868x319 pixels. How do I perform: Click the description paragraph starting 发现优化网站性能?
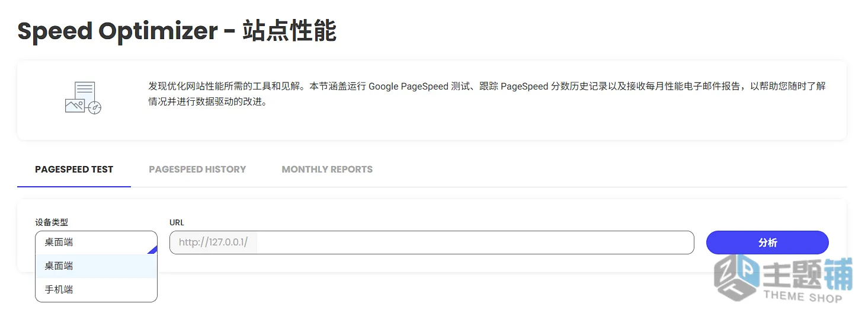[x=486, y=94]
